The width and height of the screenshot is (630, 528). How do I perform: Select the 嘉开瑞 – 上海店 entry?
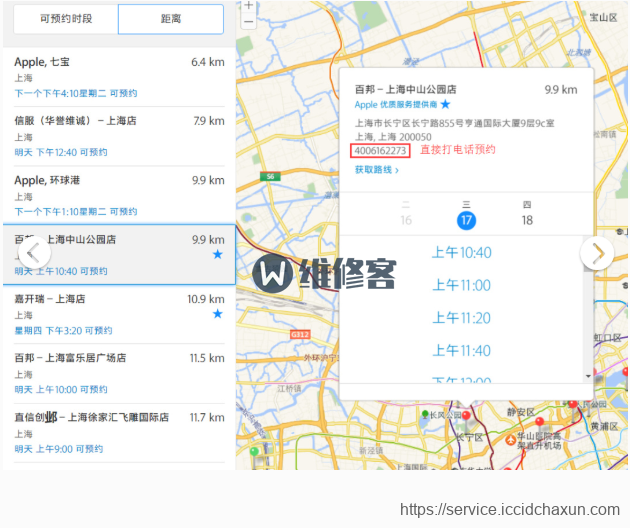click(119, 314)
